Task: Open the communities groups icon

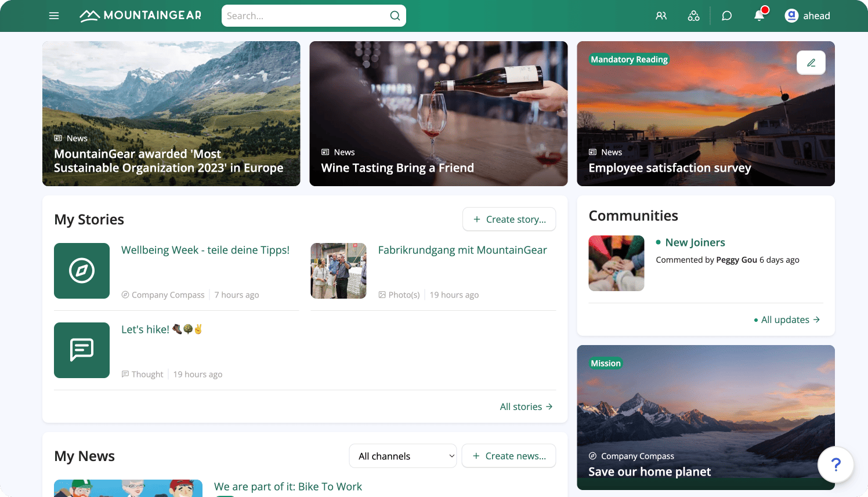Action: (x=693, y=16)
